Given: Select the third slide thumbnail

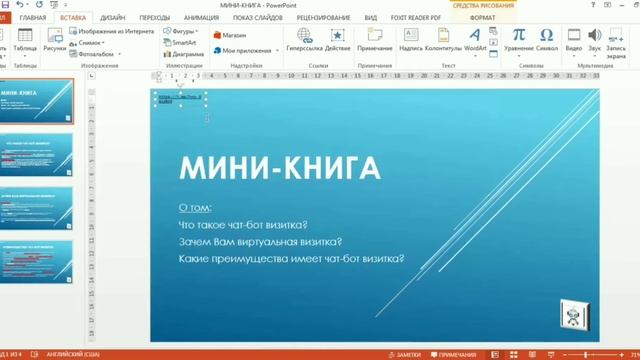Looking at the screenshot, I should point(36,208).
